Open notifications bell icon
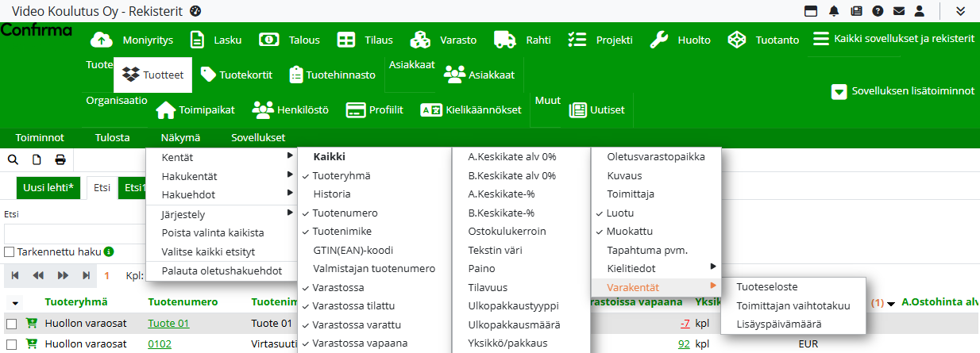The height and width of the screenshot is (353, 980). tap(834, 11)
